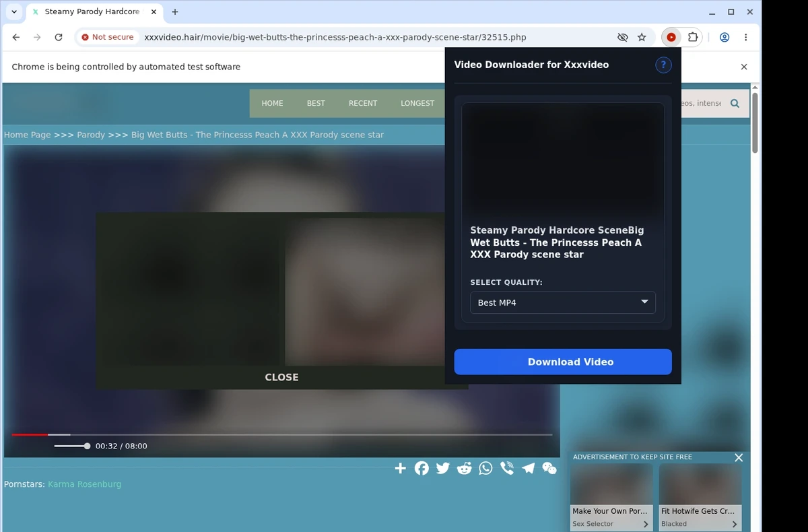Open the Extensions puzzle-piece menu
Screen dimensions: 808x532
[x=692, y=38]
